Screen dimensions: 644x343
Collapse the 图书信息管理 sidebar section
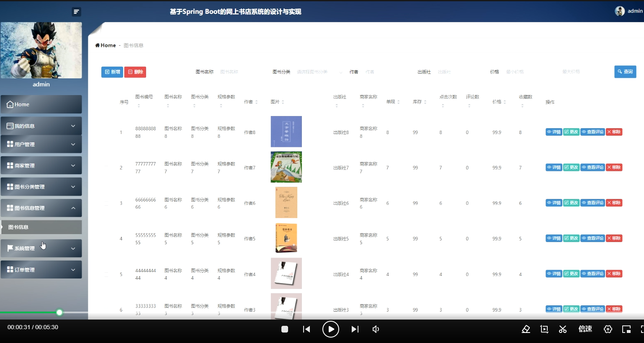pyautogui.click(x=41, y=208)
